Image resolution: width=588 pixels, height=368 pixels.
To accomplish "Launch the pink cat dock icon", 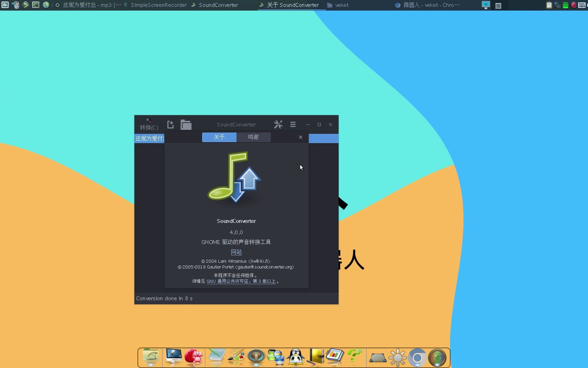I will tap(194, 357).
